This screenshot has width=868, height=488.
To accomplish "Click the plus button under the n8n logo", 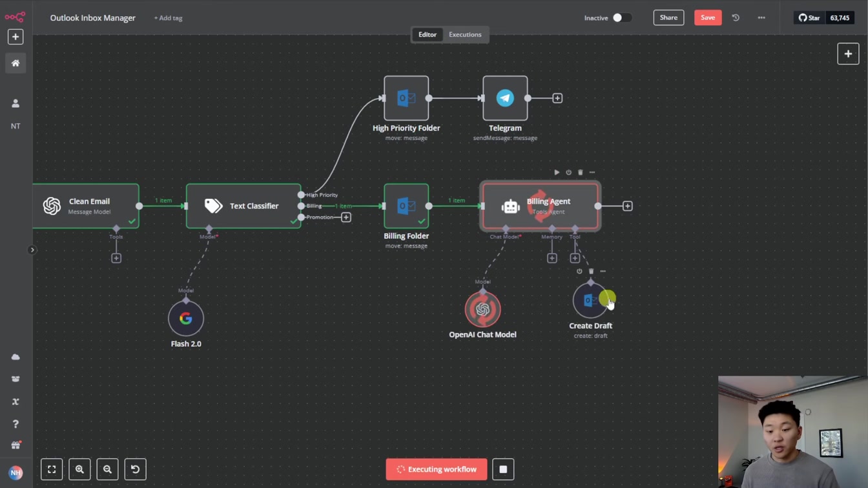I will 15,37.
